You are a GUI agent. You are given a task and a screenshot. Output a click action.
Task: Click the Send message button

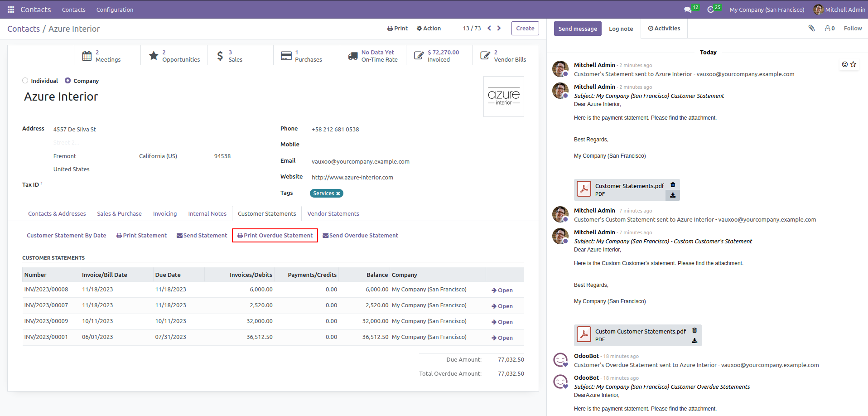pyautogui.click(x=578, y=29)
